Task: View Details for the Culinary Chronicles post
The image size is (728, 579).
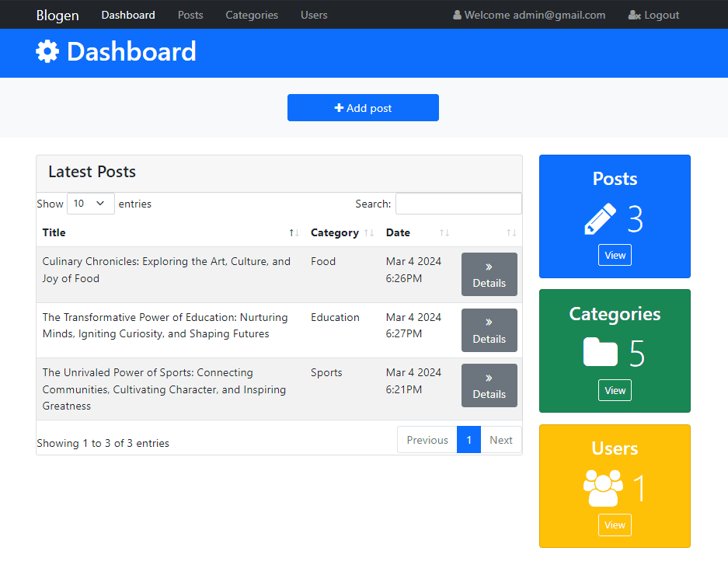Action: (x=489, y=274)
